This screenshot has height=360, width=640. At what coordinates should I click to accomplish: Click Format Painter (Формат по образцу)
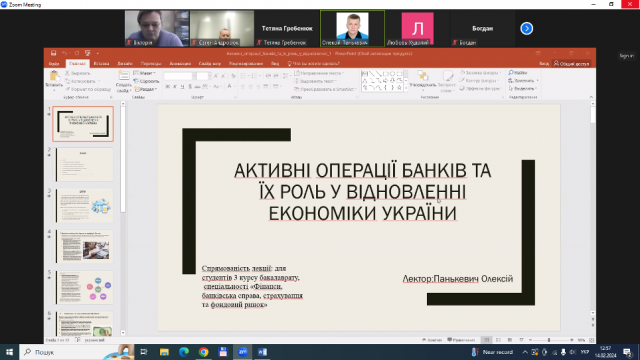tap(88, 89)
